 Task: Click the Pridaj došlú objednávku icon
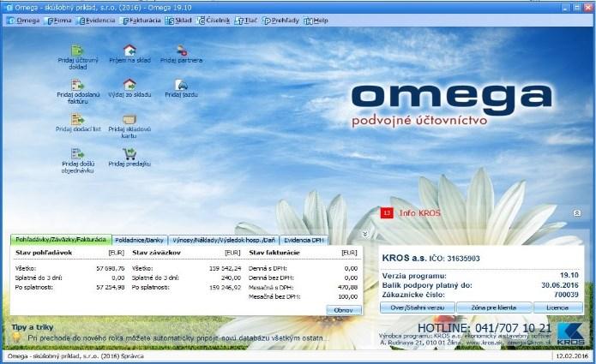click(x=77, y=153)
